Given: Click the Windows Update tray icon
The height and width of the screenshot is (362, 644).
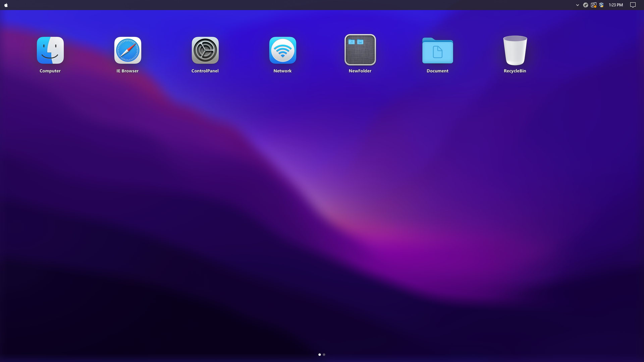Looking at the screenshot, I should click(594, 5).
